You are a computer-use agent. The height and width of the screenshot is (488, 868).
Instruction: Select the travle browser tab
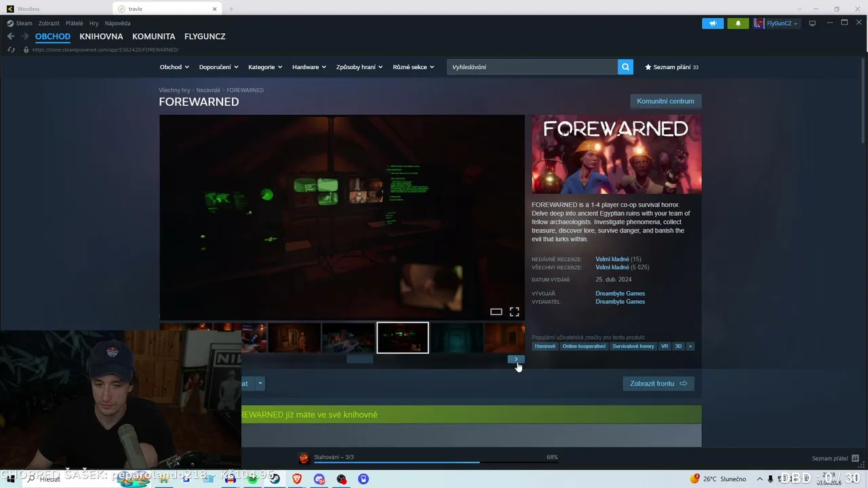[167, 9]
